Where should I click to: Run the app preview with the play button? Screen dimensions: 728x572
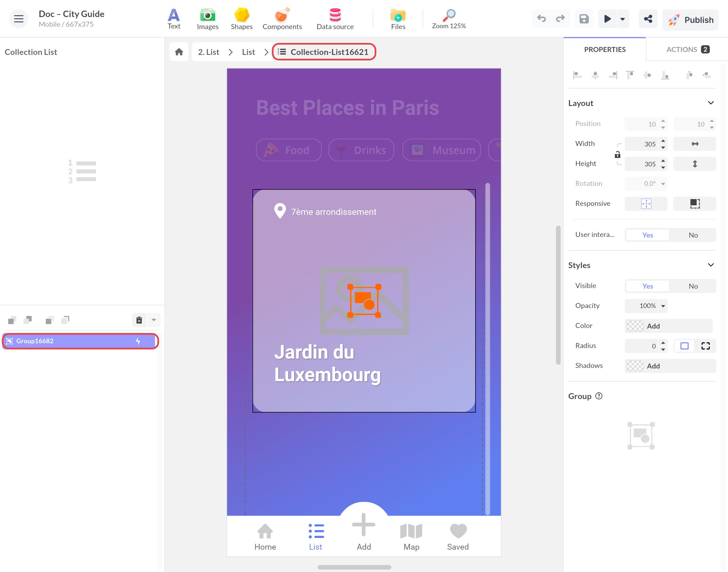pyautogui.click(x=608, y=19)
